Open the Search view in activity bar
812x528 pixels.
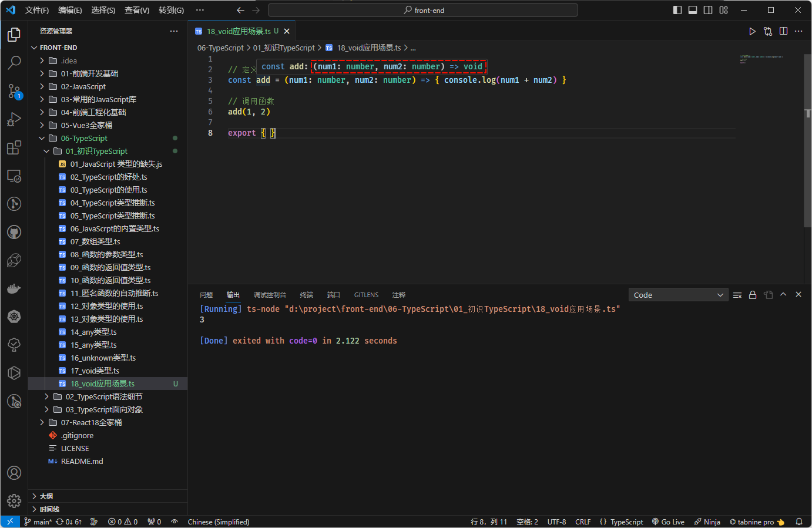(x=14, y=62)
